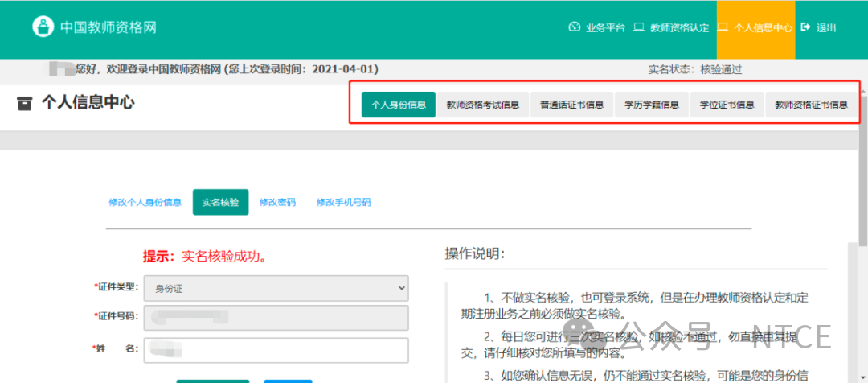Select the 学历学籍信息 tab
Screen dimensions: 868x383
pyautogui.click(x=652, y=105)
